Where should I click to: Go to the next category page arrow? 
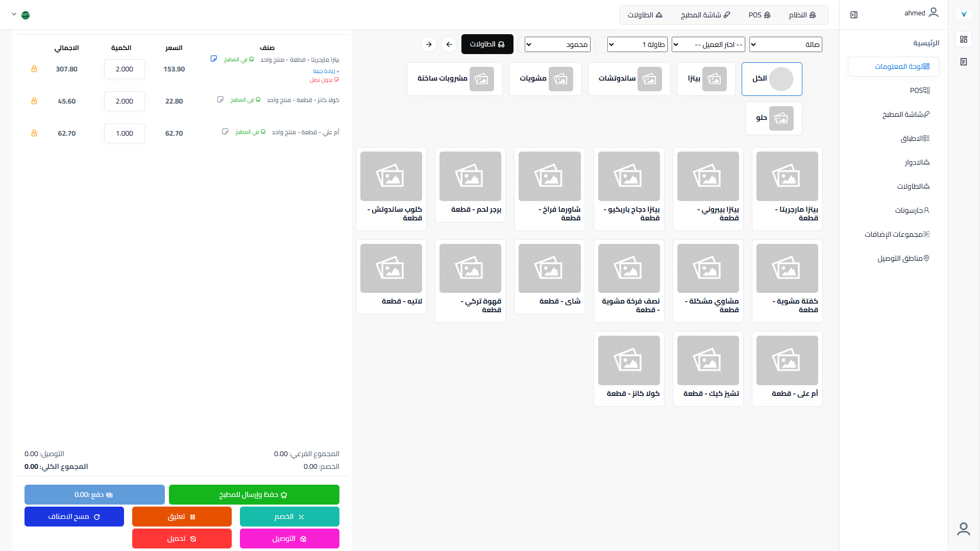[429, 44]
